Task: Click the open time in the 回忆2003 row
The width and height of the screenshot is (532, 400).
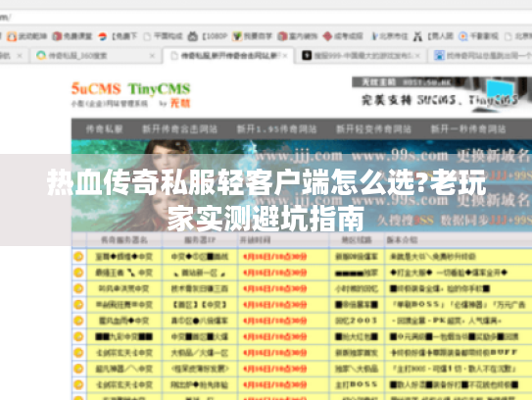Action: pos(275,321)
